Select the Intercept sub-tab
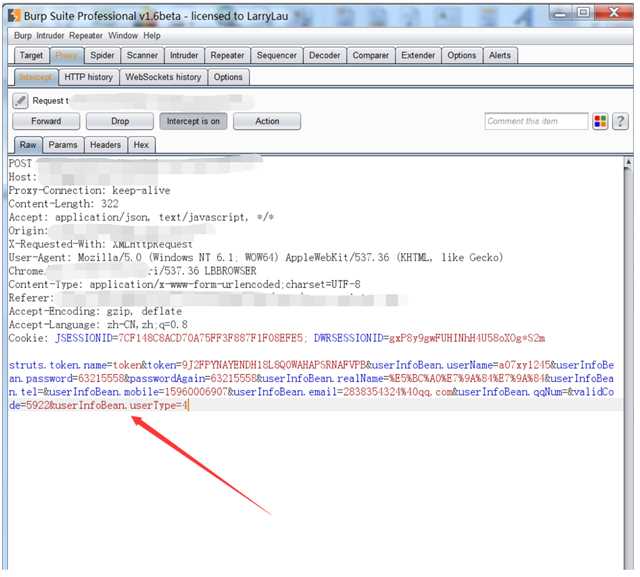Image resolution: width=640 pixels, height=577 pixels. 36,77
